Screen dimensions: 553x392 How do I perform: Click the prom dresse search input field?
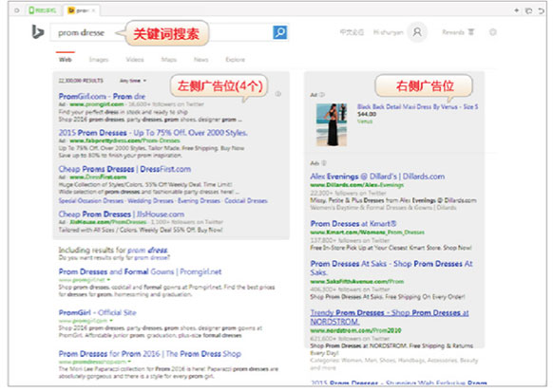pyautogui.click(x=162, y=32)
